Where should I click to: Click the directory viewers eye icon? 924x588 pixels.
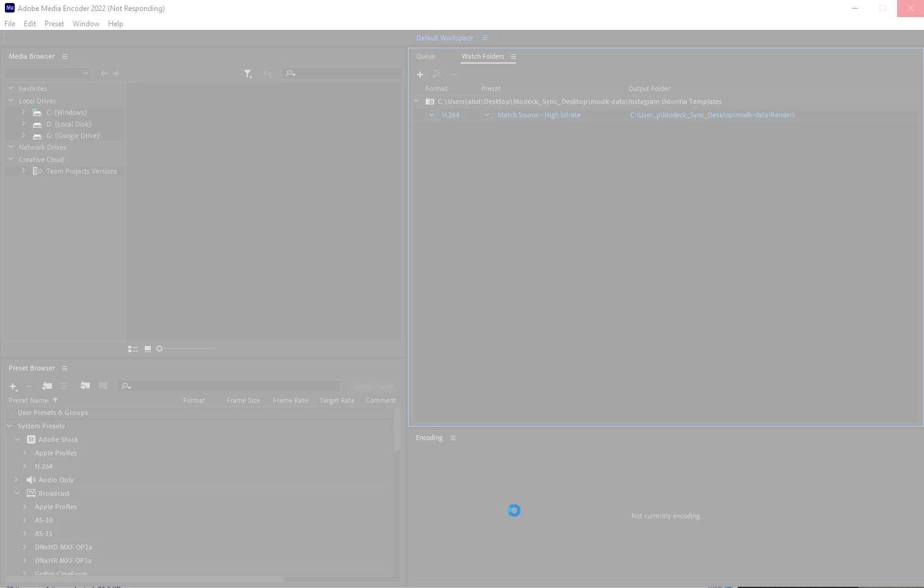tap(267, 74)
